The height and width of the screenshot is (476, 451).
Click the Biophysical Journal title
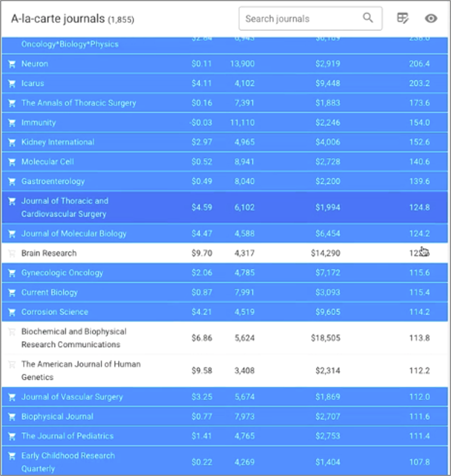[x=58, y=416]
